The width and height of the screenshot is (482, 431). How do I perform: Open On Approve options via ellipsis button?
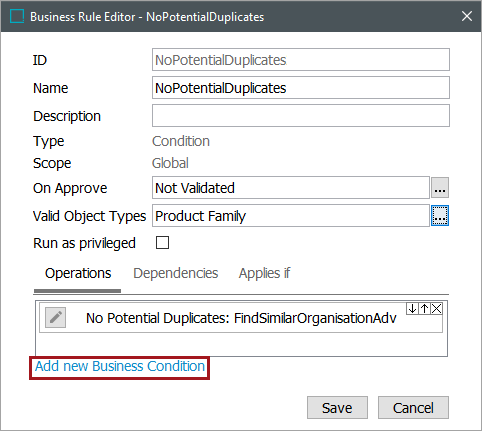click(440, 188)
